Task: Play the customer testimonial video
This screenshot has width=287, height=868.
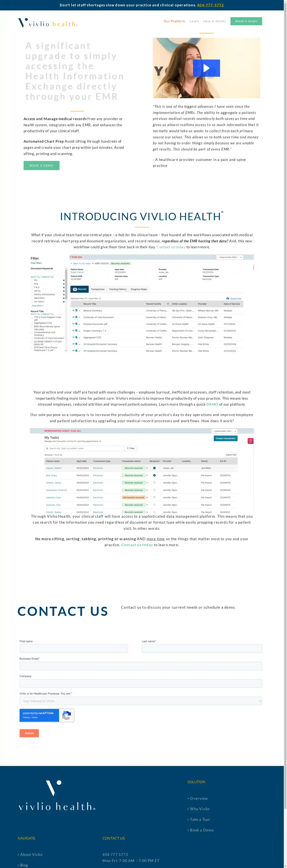Action: pos(206,68)
